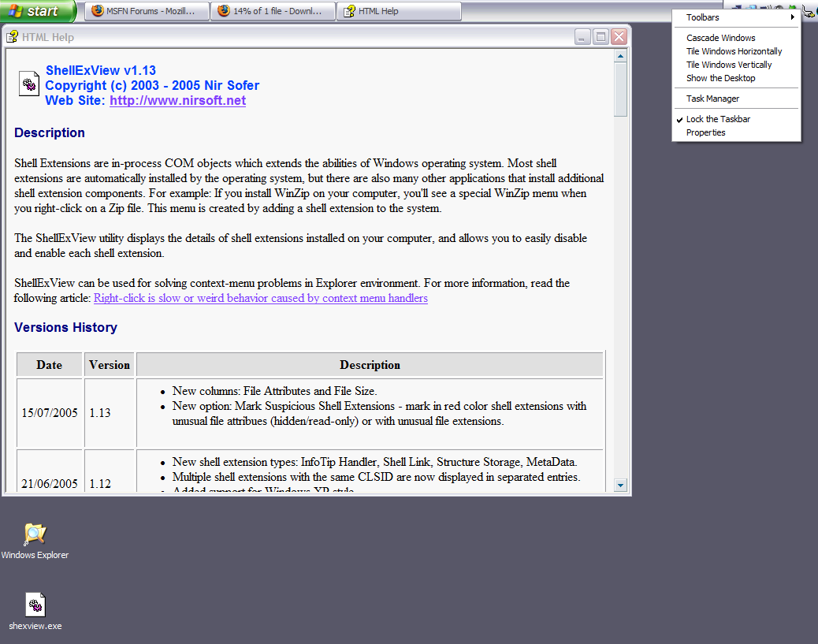Click the 'Versions History' heading
This screenshot has height=644, width=818.
click(x=65, y=327)
